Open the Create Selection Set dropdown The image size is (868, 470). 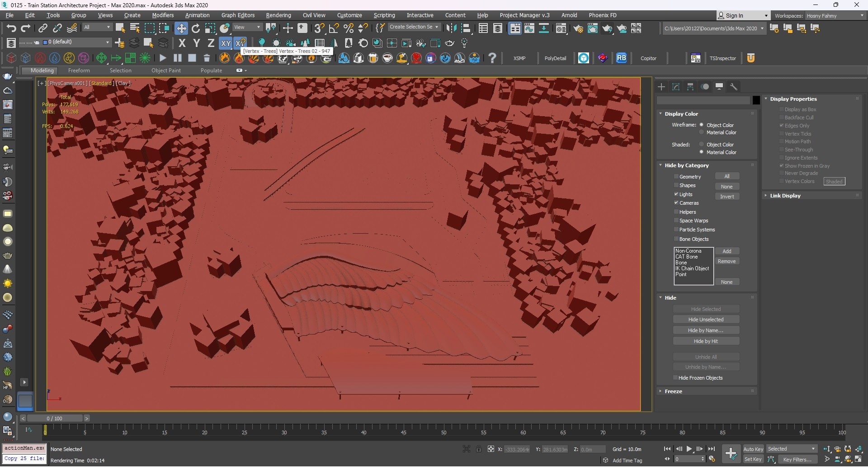(414, 27)
